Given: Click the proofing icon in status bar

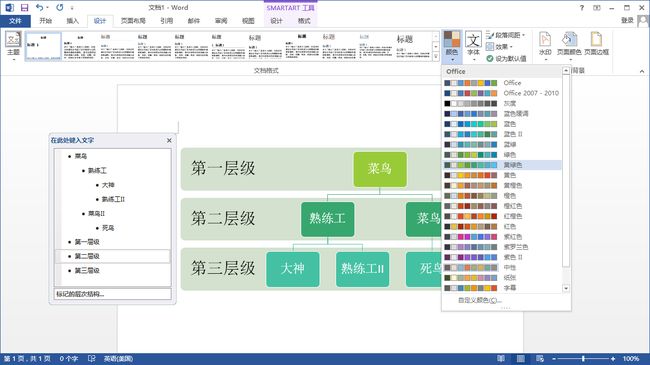Looking at the screenshot, I should click(92, 358).
